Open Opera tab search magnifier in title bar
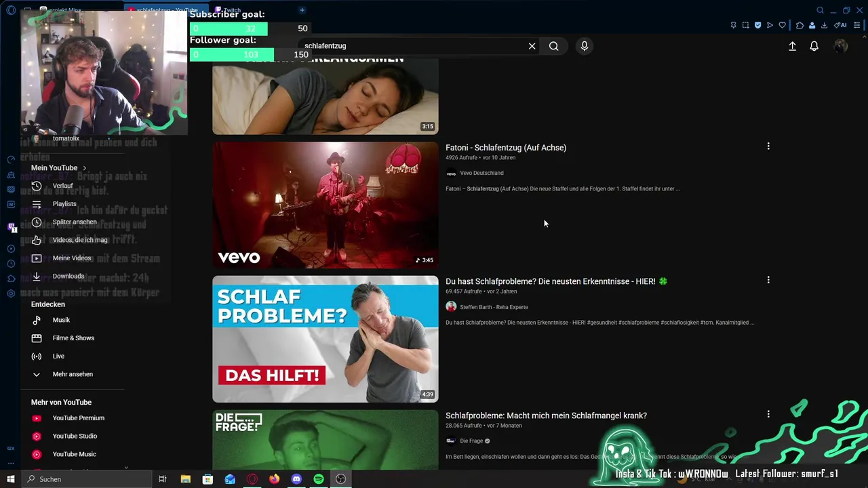 pos(820,10)
